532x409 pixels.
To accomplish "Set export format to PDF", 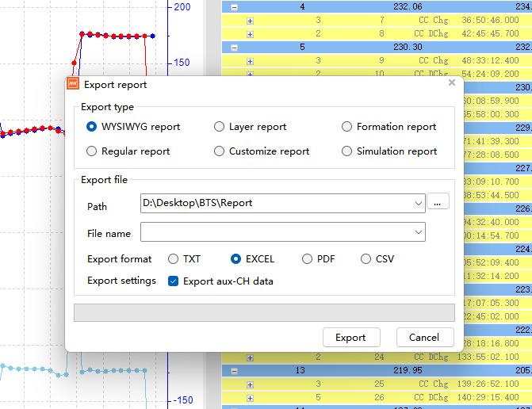I will tap(307, 258).
